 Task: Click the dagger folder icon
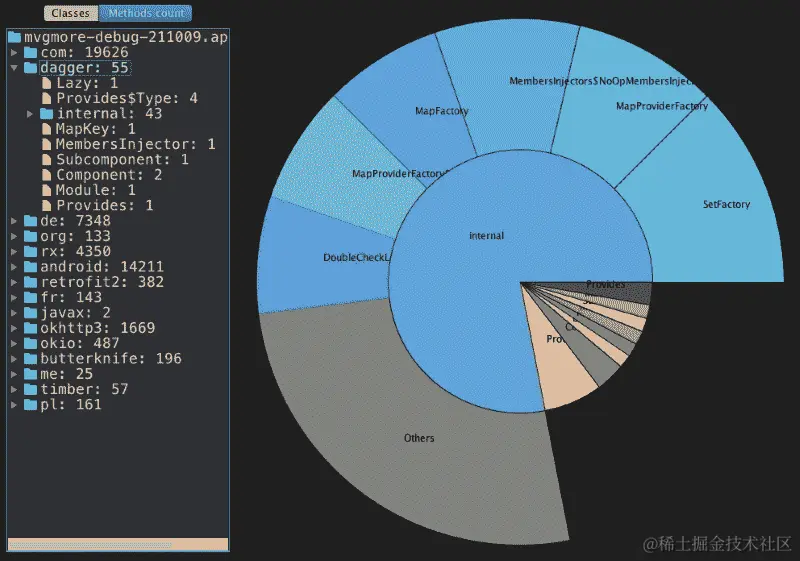tap(31, 68)
